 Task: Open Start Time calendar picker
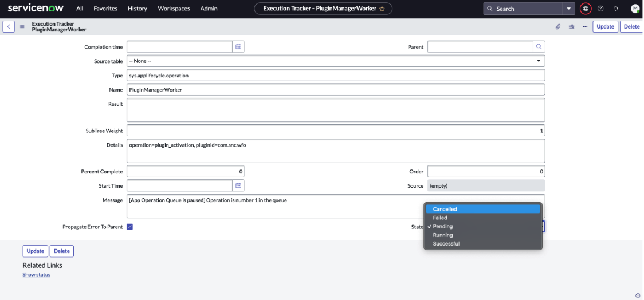click(238, 185)
